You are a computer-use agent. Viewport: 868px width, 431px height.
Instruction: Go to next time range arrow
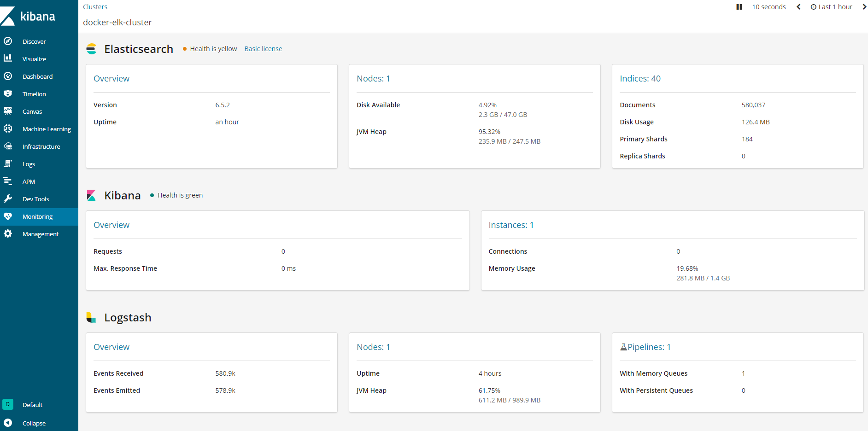(x=864, y=7)
